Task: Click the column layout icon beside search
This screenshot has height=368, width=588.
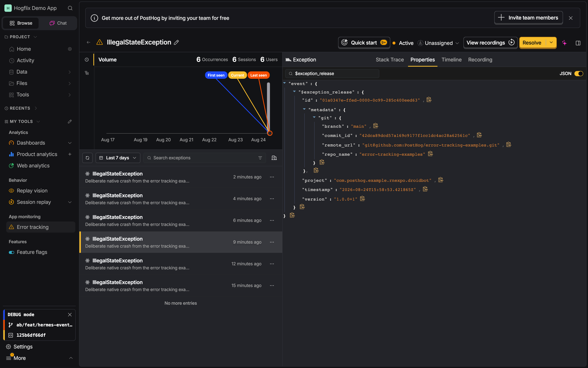Action: coord(274,158)
